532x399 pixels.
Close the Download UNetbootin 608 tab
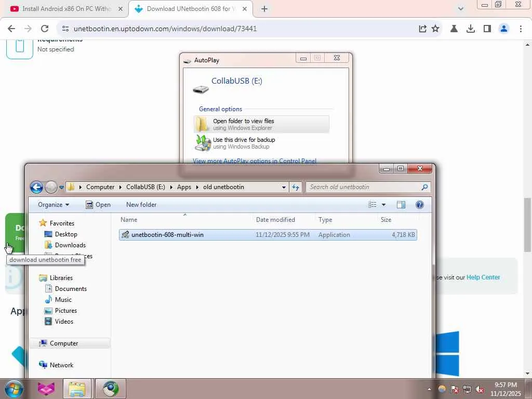pyautogui.click(x=245, y=9)
